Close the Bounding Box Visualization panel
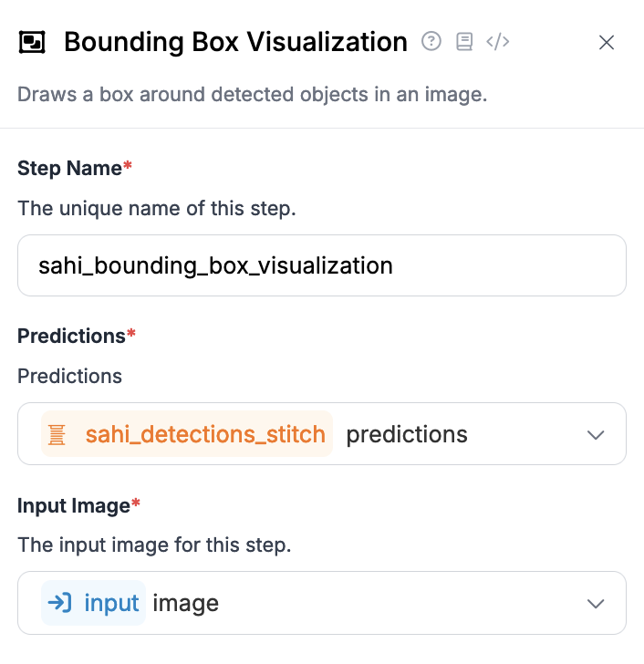 [x=607, y=42]
